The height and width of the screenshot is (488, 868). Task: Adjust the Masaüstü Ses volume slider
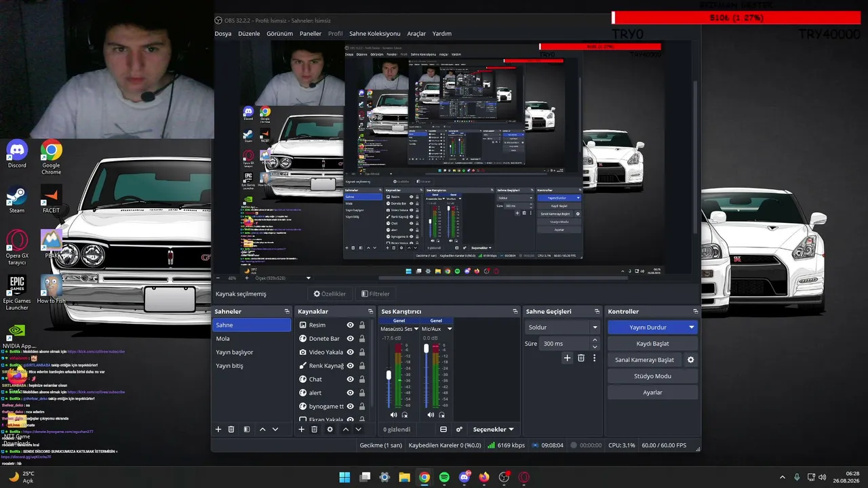[389, 375]
